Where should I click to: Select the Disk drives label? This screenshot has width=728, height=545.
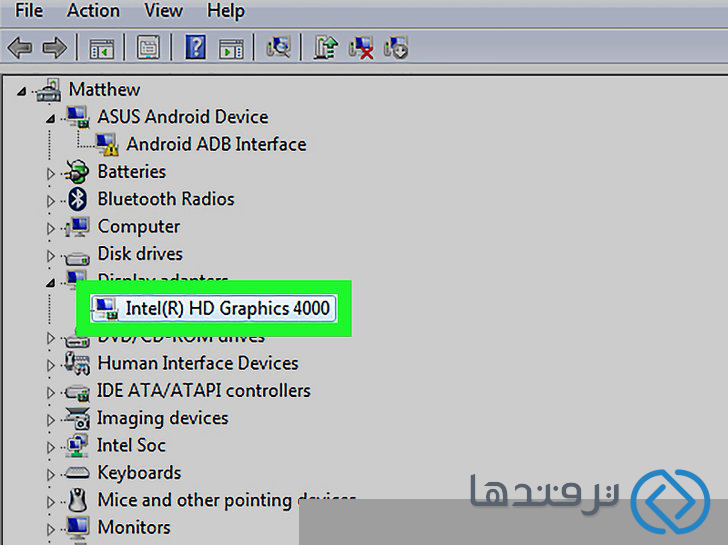point(140,253)
